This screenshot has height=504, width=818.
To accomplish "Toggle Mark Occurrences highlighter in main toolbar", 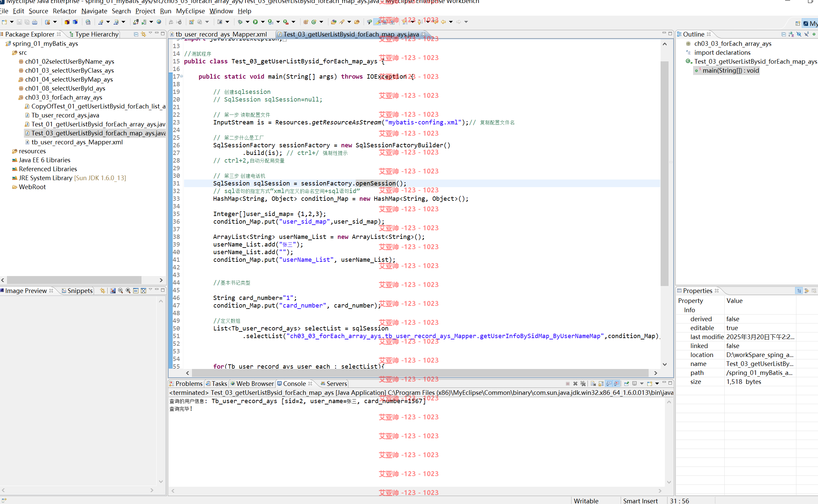I will coord(377,22).
